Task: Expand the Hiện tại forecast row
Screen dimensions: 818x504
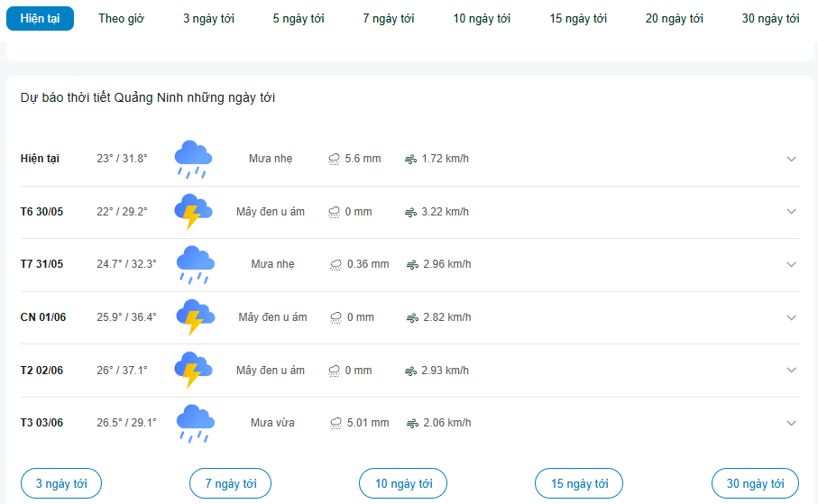Action: [x=791, y=159]
